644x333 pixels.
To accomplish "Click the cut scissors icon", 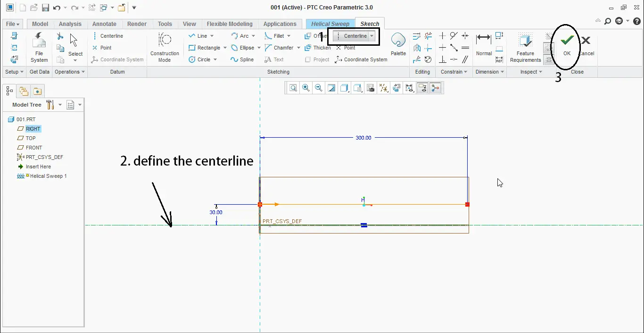I will pos(60,36).
